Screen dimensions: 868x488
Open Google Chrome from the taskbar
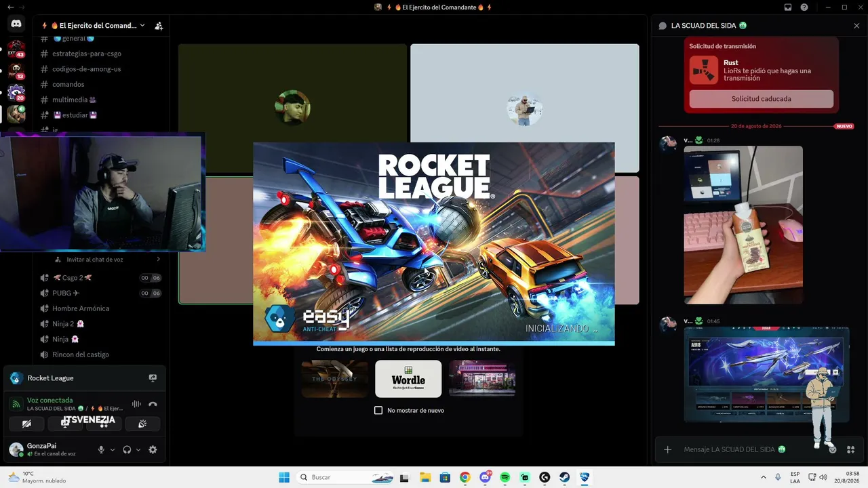(465, 477)
